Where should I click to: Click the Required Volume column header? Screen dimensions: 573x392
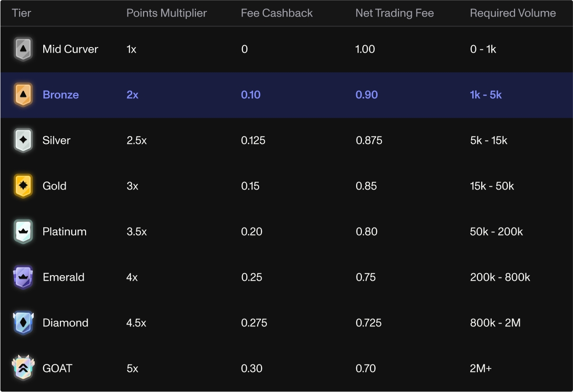pos(513,13)
